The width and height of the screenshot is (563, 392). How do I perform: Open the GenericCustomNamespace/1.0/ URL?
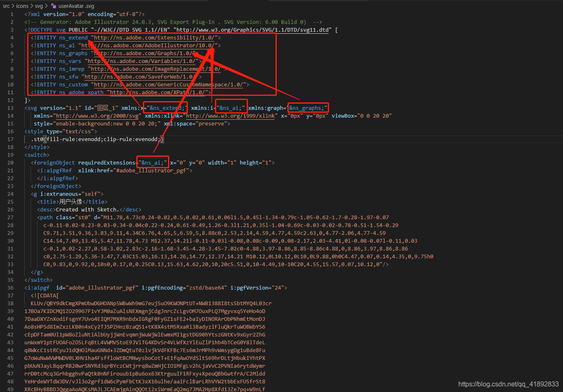[168, 85]
